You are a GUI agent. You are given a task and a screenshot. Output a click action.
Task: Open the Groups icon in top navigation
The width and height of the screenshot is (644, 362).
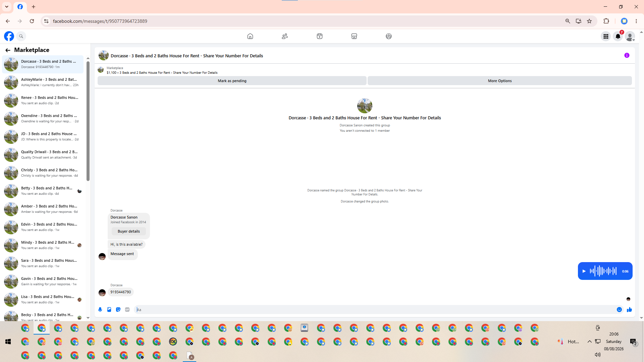point(389,36)
